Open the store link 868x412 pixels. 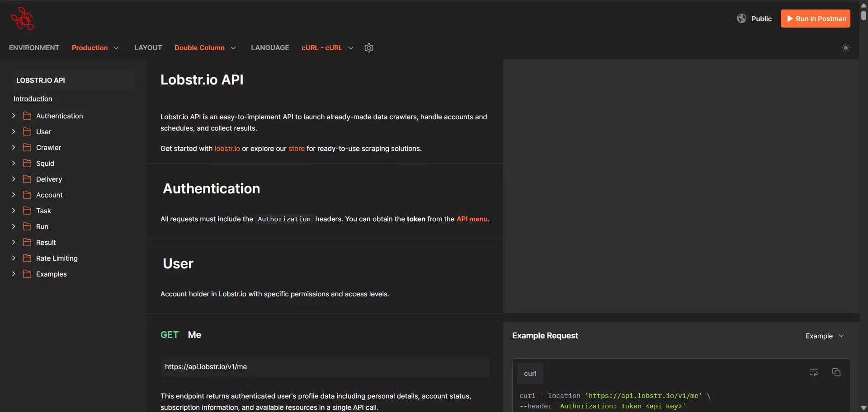tap(296, 149)
